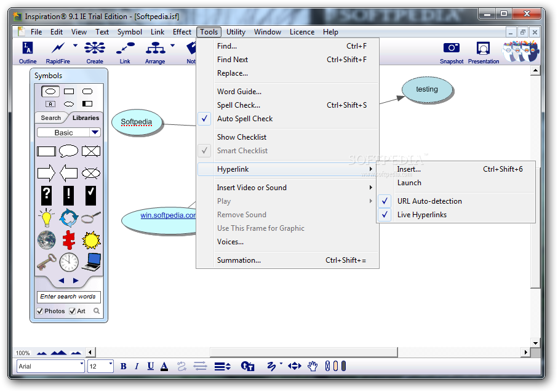This screenshot has width=558, height=392.
Task: Choose Word Guide from Tools menu
Action: 287,92
